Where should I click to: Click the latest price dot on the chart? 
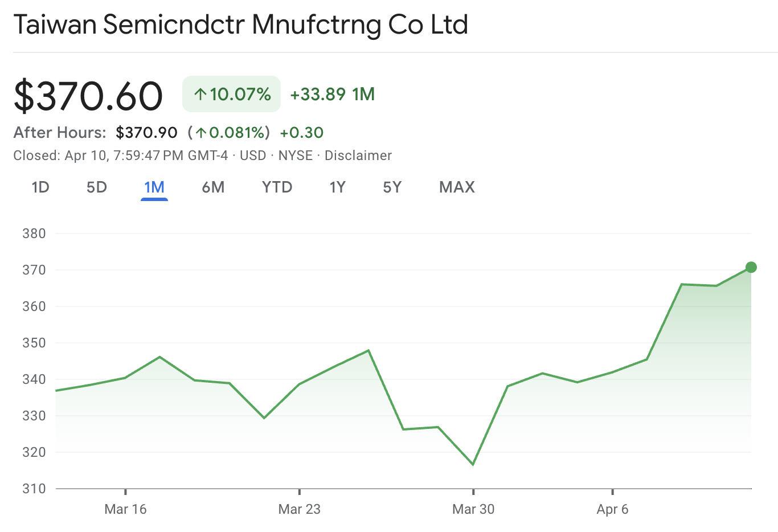point(751,267)
